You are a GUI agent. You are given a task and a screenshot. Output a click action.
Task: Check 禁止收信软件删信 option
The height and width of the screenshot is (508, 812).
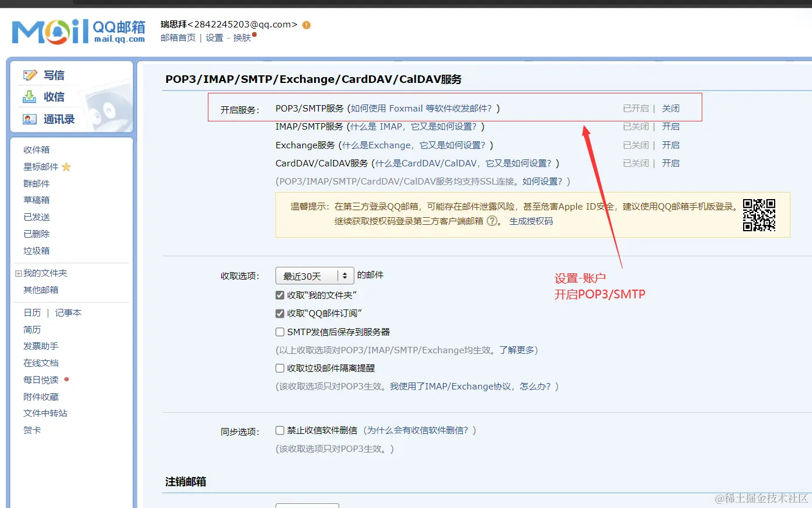pyautogui.click(x=280, y=430)
